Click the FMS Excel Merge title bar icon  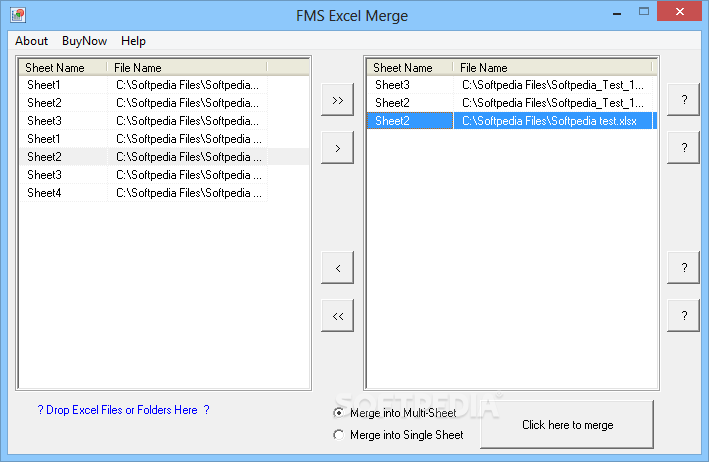point(18,15)
